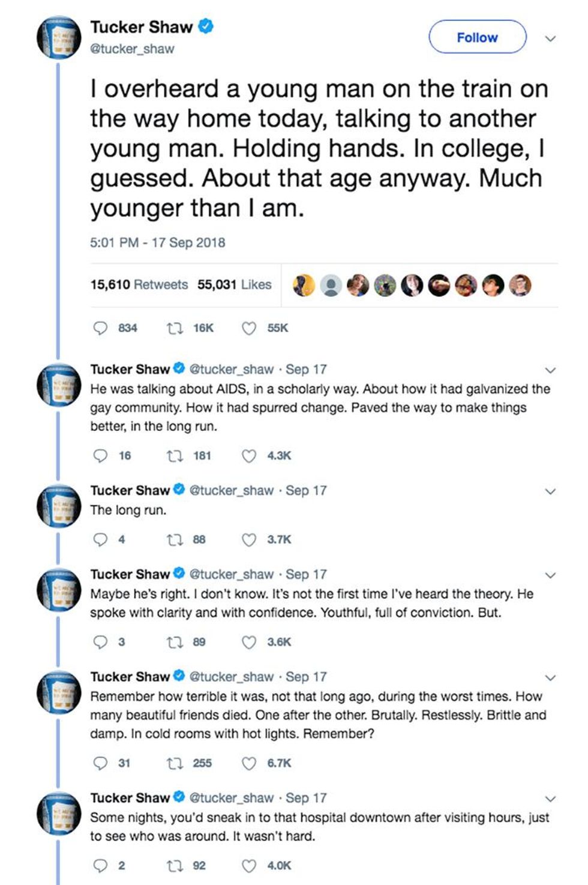Open @tucker_shaw handle under main name
Image resolution: width=588 pixels, height=885 pixels.
coord(132,49)
